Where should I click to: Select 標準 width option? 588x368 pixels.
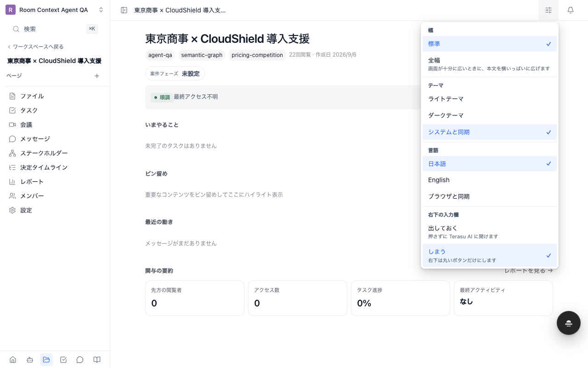490,44
